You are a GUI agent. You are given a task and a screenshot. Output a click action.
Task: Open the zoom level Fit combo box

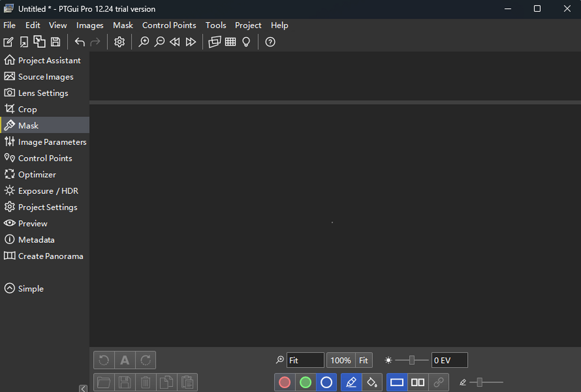tap(305, 360)
